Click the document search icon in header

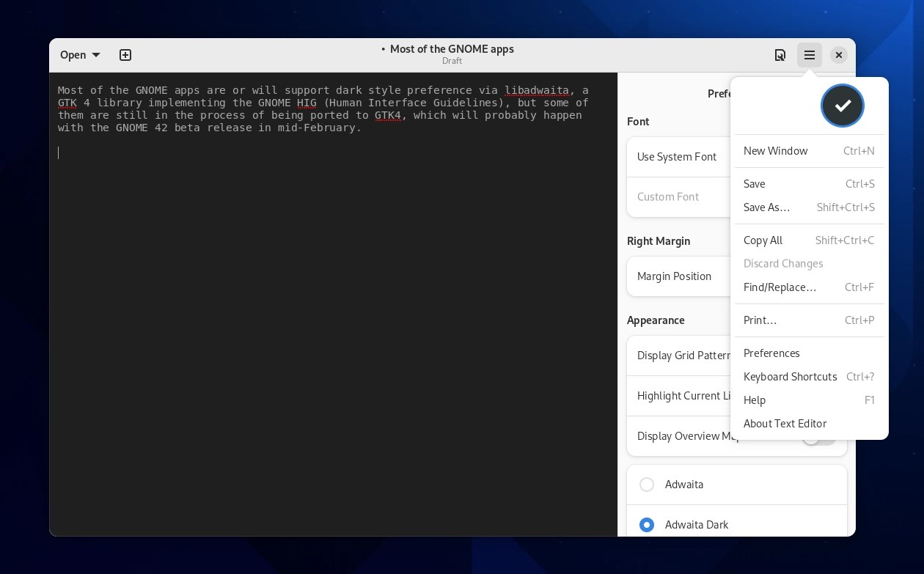pos(780,55)
